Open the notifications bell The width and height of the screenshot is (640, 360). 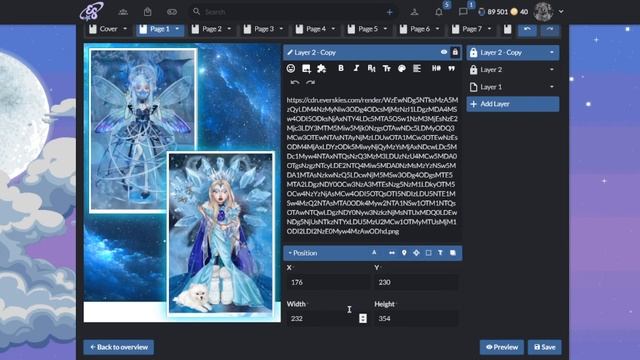click(x=439, y=12)
